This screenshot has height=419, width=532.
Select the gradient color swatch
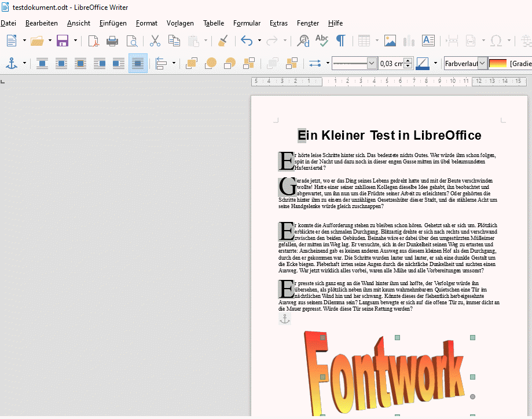pos(498,64)
